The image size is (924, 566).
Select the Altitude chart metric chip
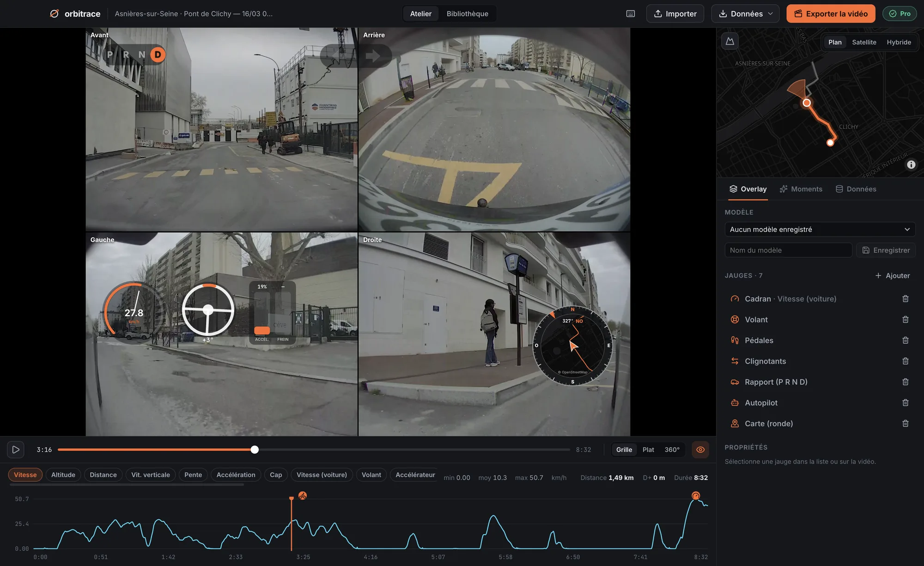point(63,475)
